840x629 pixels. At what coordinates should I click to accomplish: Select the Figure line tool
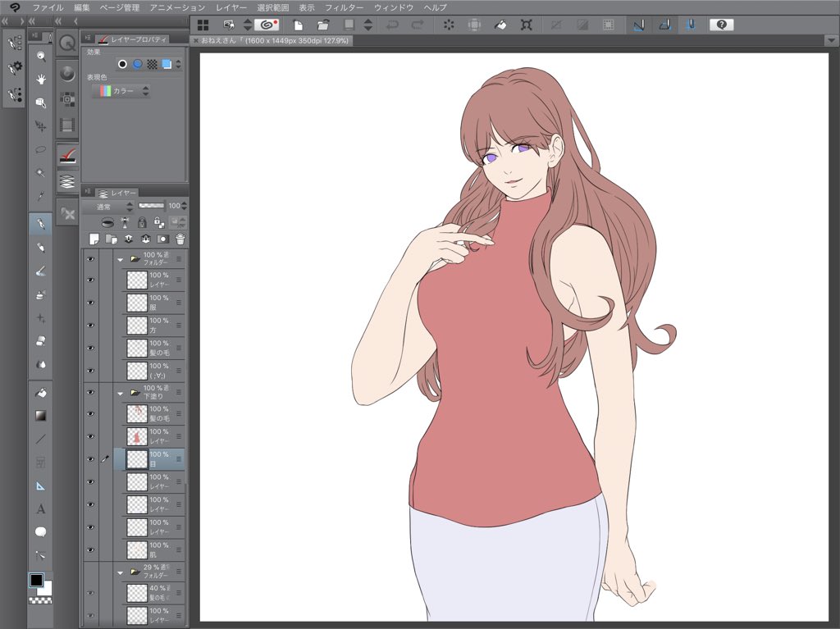coord(41,439)
